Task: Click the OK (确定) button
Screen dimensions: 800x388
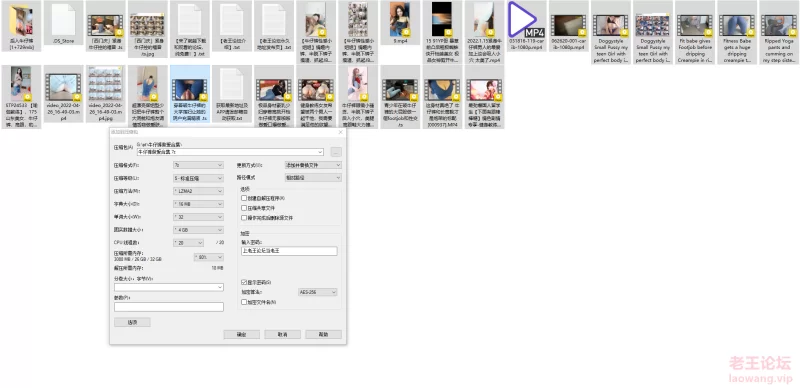Action: coord(242,334)
